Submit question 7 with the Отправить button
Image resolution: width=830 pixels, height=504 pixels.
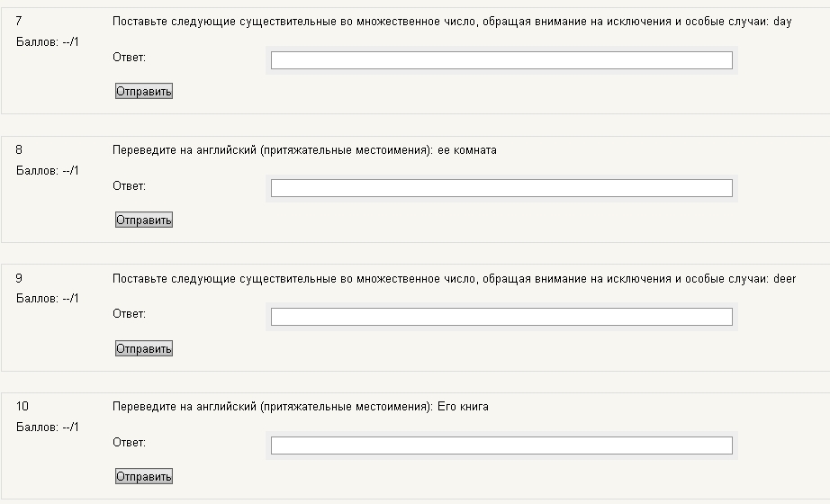pyautogui.click(x=144, y=91)
